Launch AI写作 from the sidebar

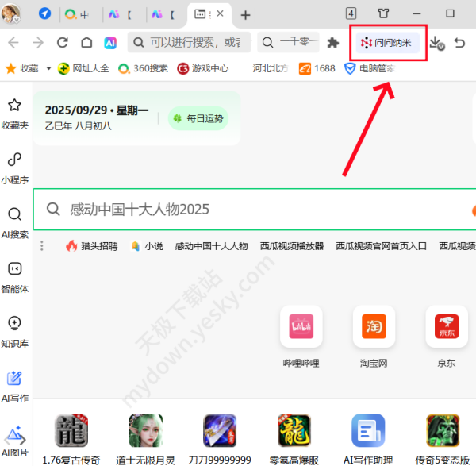tap(14, 386)
